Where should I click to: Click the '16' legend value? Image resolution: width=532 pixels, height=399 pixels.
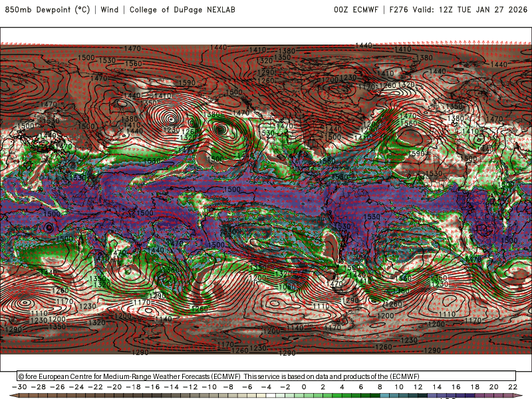(456, 387)
